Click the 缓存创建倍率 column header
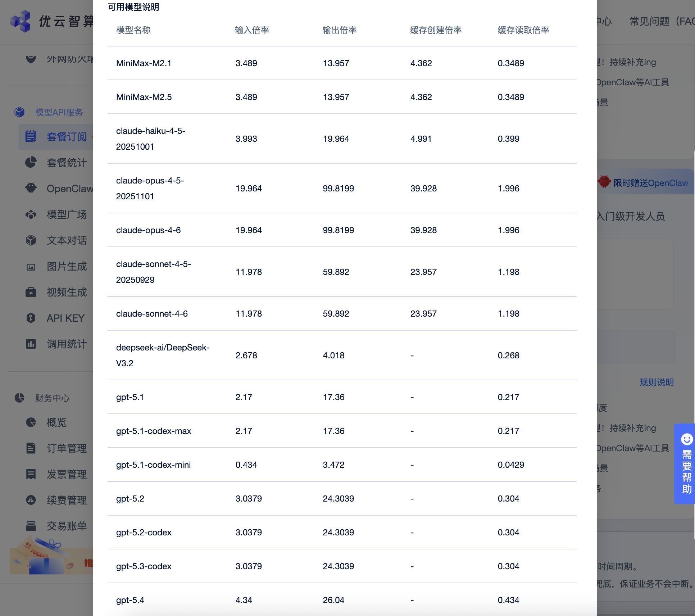Screen dimensions: 695x616 [436, 30]
